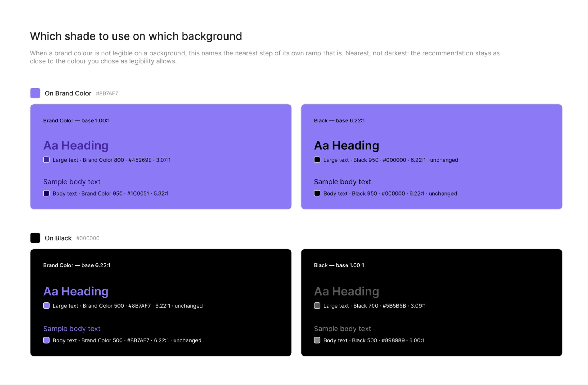Click 'Large text · Brand Color 800 · #45269E · 3.07:1'
588x385 pixels.
pos(112,160)
